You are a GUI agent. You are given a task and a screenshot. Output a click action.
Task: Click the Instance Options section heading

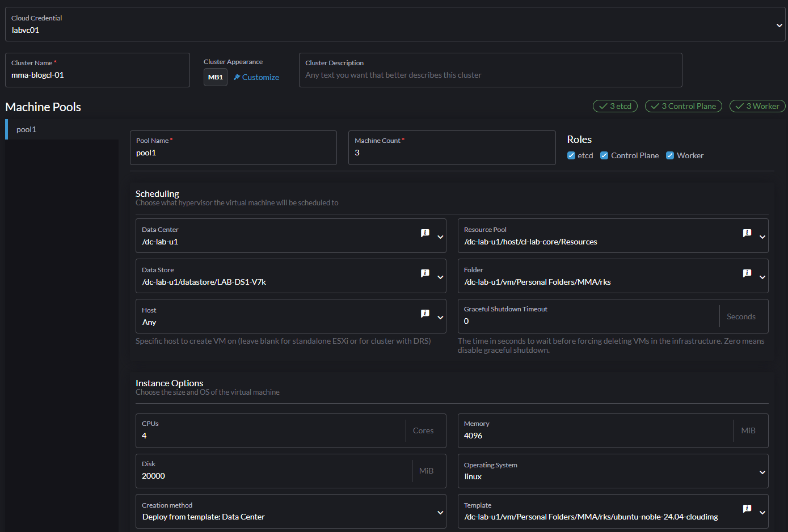(x=169, y=383)
